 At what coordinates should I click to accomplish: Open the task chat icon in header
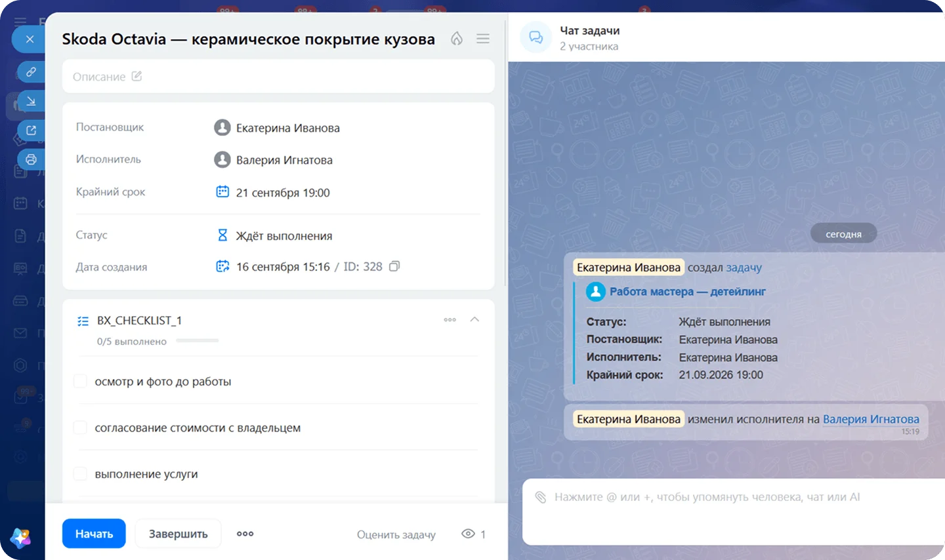pyautogui.click(x=535, y=38)
